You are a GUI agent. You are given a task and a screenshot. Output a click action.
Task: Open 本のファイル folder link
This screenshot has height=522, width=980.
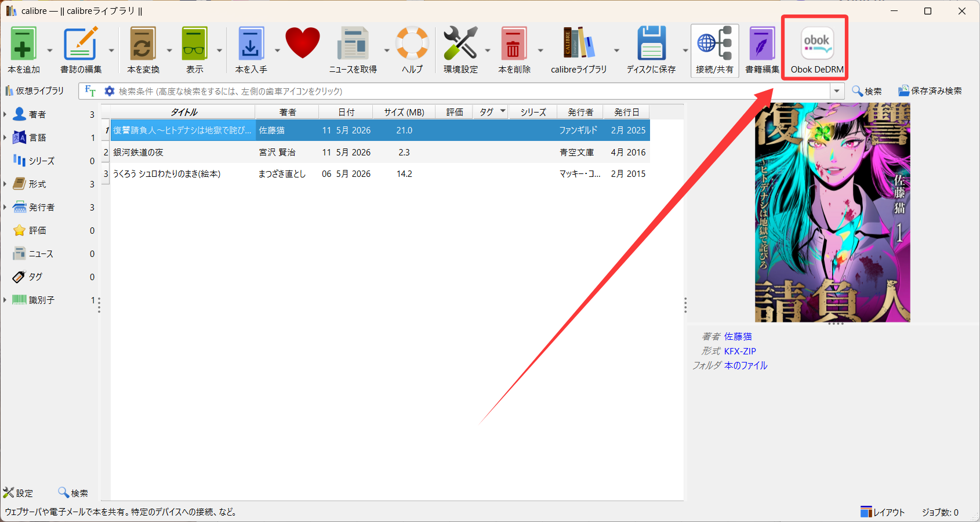(746, 365)
